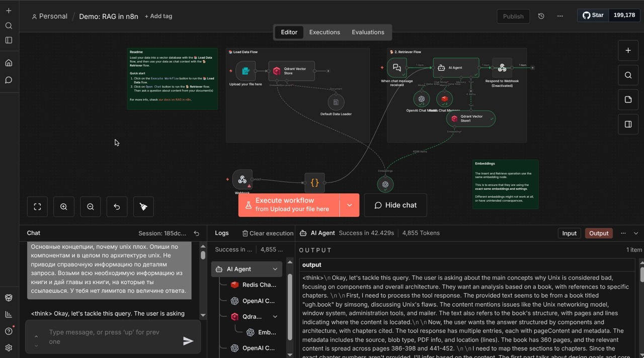
Task: Click the plus icon in the left sidebar
Action: [x=9, y=11]
